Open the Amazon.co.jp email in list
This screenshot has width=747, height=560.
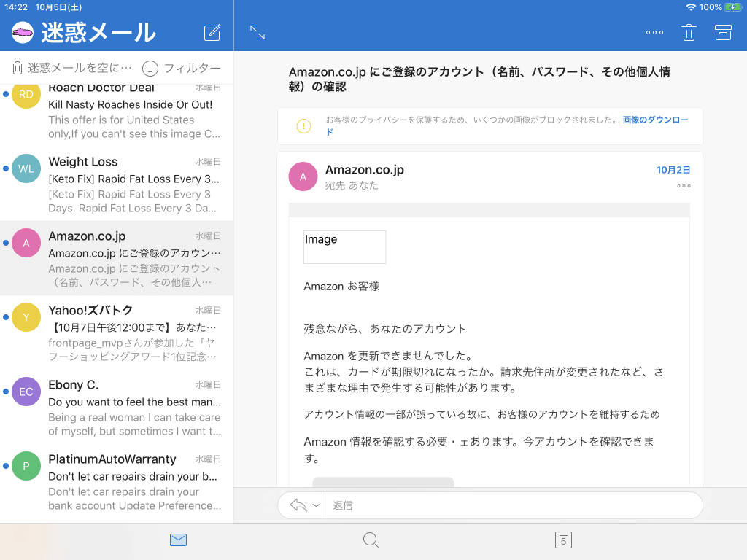[x=117, y=258]
